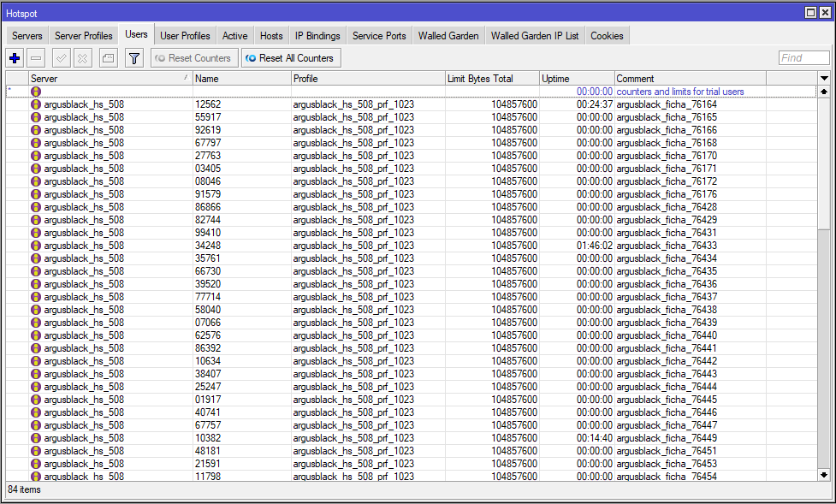836x504 pixels.
Task: Sort the list by the Server column header
Action: point(110,79)
